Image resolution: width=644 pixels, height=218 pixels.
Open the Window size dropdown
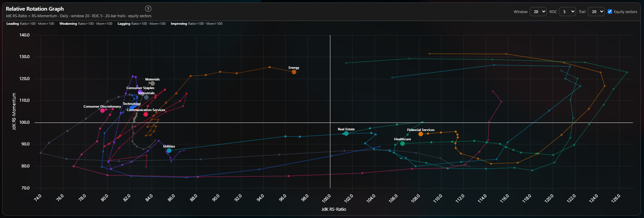pos(538,12)
